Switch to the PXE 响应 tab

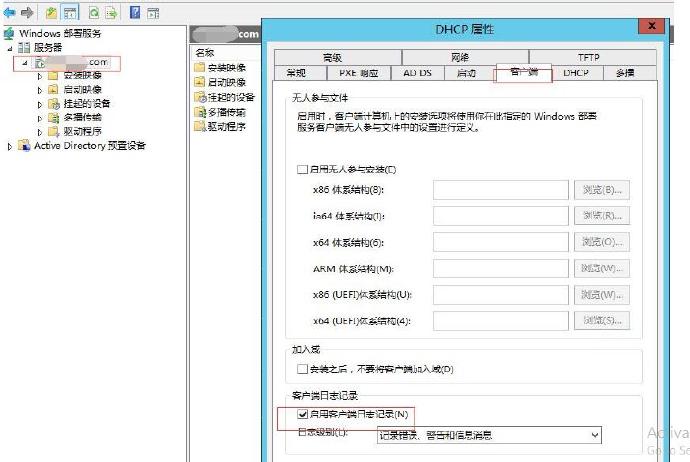click(359, 73)
